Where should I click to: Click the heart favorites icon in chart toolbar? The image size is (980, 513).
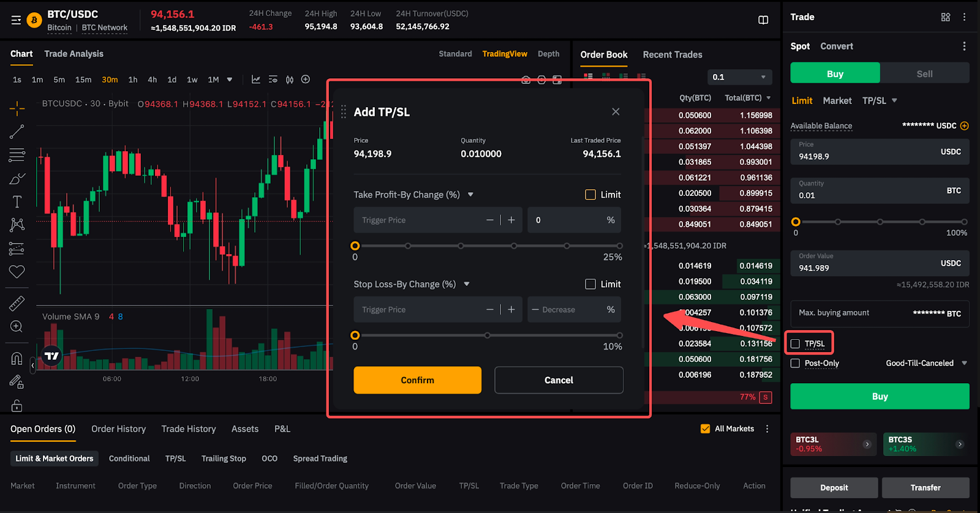tap(17, 272)
